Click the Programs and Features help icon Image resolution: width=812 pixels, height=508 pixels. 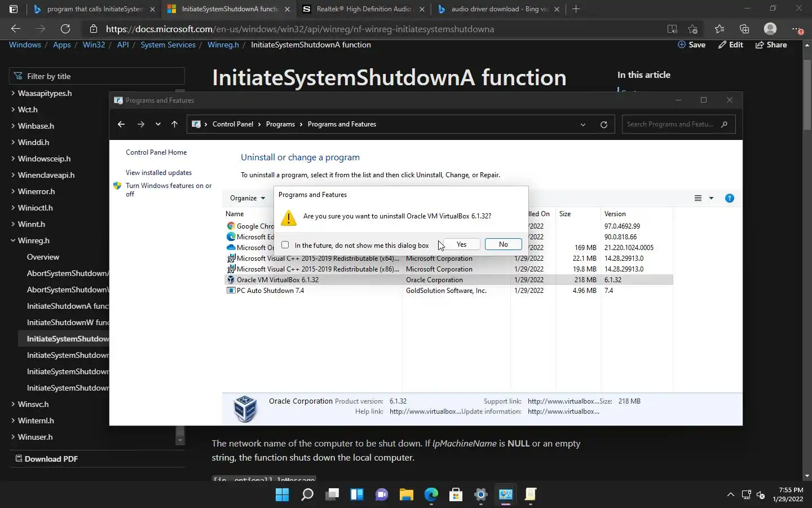click(x=729, y=198)
